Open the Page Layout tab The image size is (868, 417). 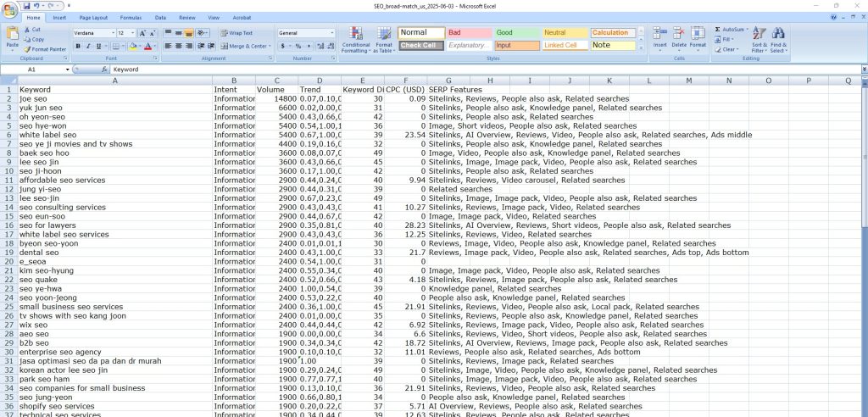coord(93,17)
